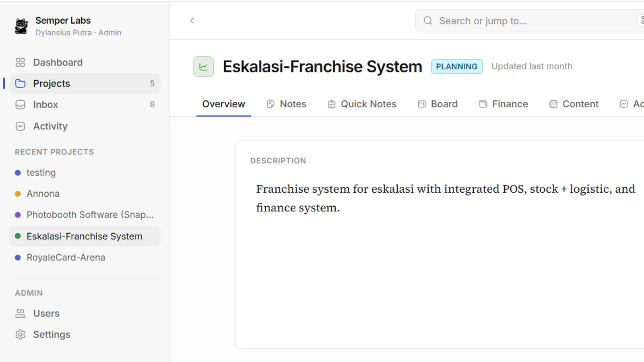The image size is (644, 362).
Task: Click the green chart project icon beside title
Action: [x=204, y=67]
